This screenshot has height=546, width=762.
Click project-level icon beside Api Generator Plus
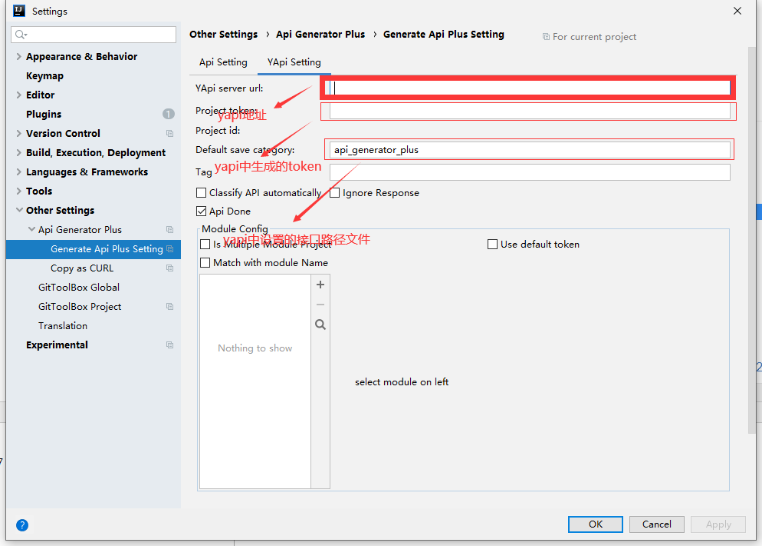(170, 229)
